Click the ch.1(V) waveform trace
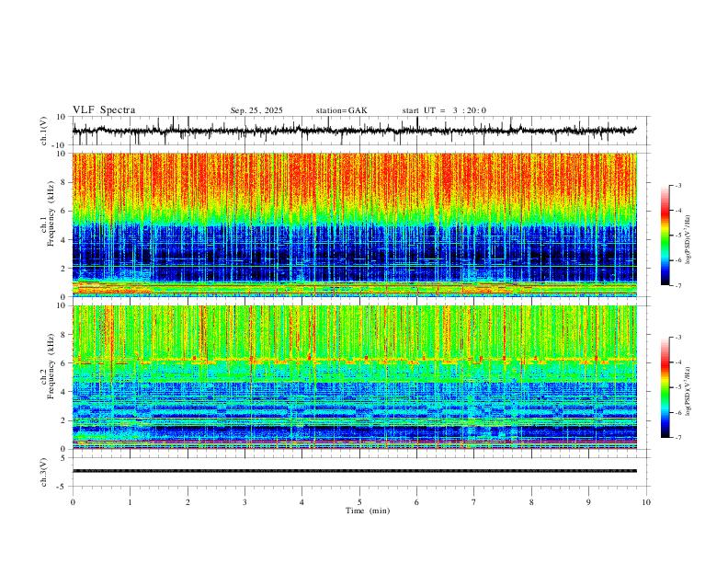The width and height of the screenshot is (728, 563). 354,131
